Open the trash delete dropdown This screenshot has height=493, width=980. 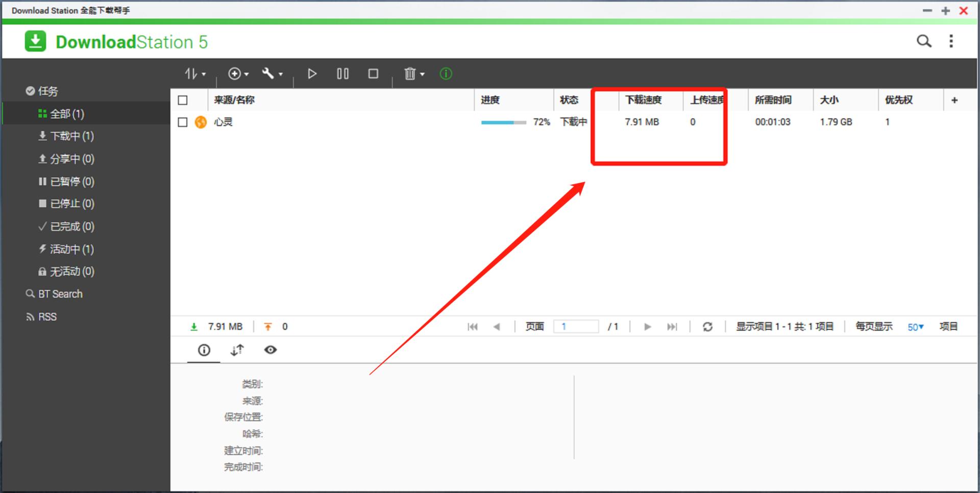pos(414,74)
